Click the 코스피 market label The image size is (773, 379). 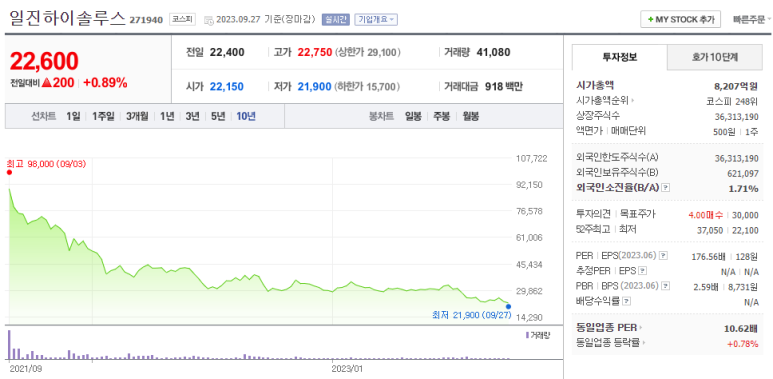click(x=182, y=19)
